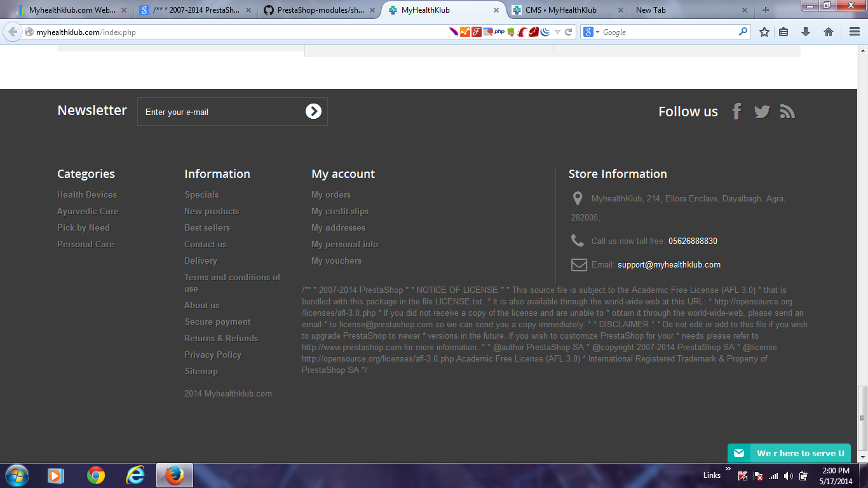Open a new tab with the plus button
The height and width of the screenshot is (488, 868).
pos(766,10)
